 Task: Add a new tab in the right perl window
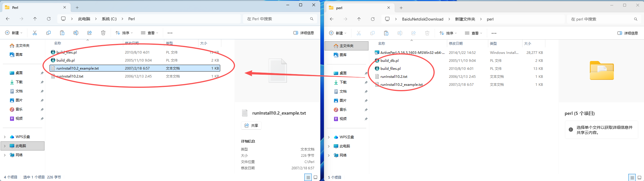pos(401,8)
